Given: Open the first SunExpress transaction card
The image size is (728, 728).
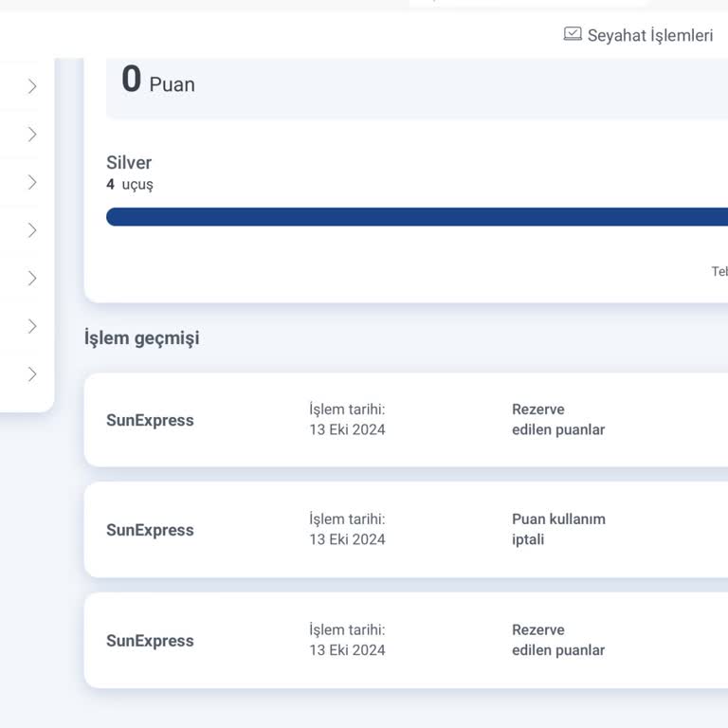Looking at the screenshot, I should pos(150,421).
